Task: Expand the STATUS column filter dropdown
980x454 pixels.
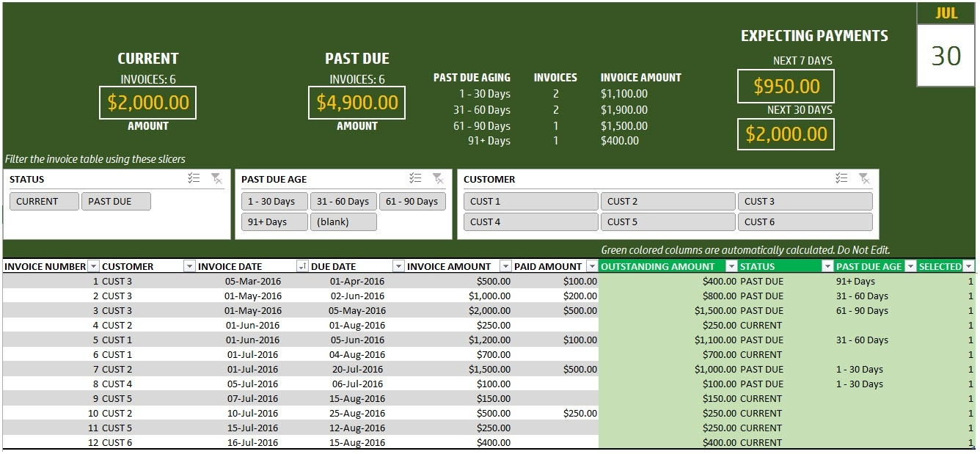Action: tap(827, 266)
